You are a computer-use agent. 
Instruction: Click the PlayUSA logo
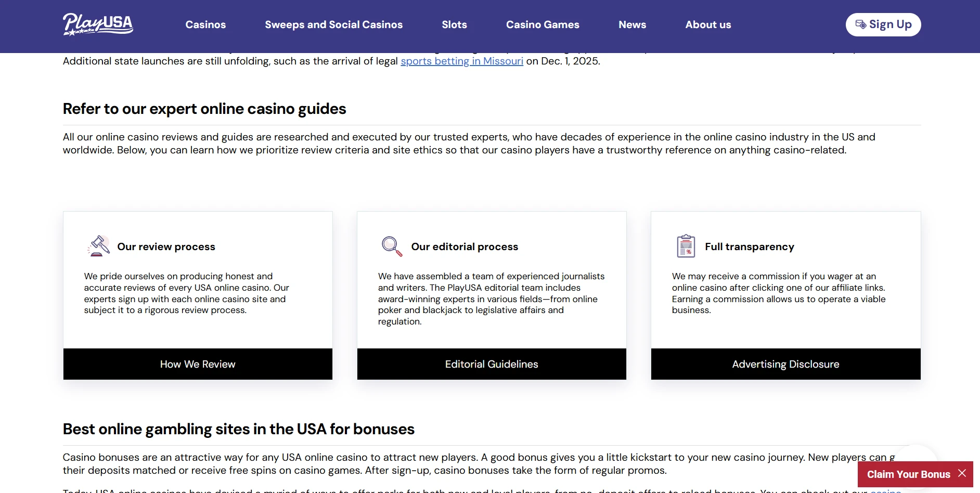pos(98,24)
